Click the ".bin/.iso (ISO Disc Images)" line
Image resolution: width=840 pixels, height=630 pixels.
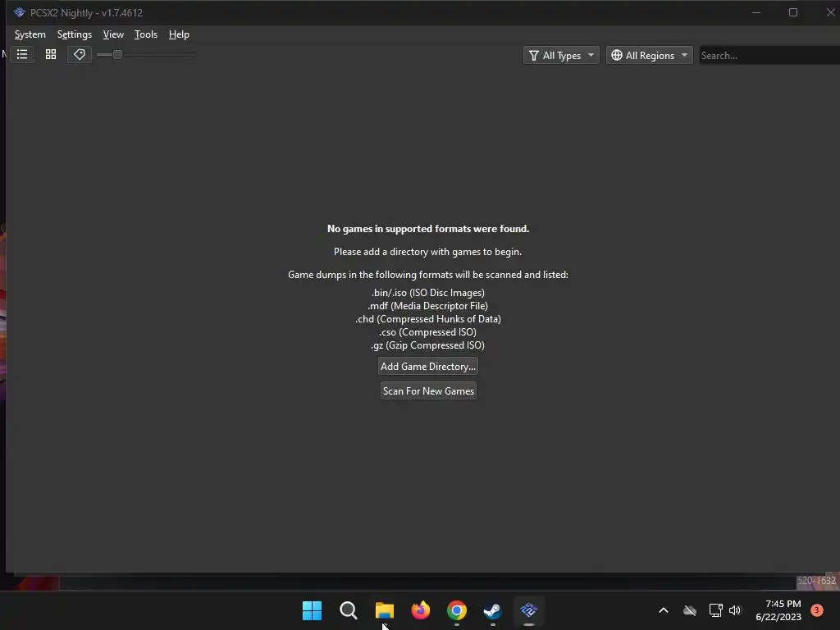428,293
